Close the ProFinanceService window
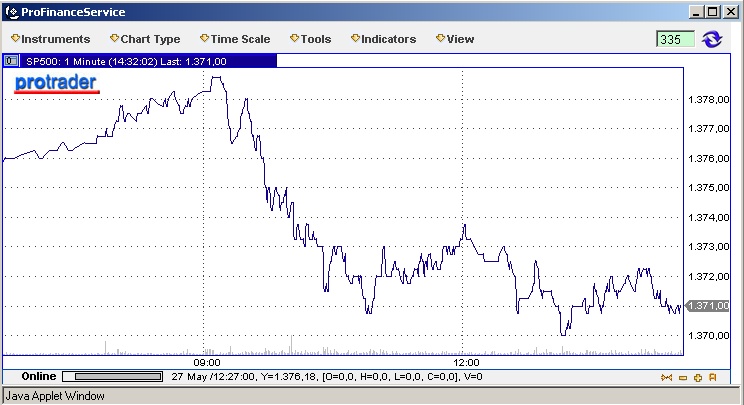This screenshot has height=405, width=744. tap(731, 12)
